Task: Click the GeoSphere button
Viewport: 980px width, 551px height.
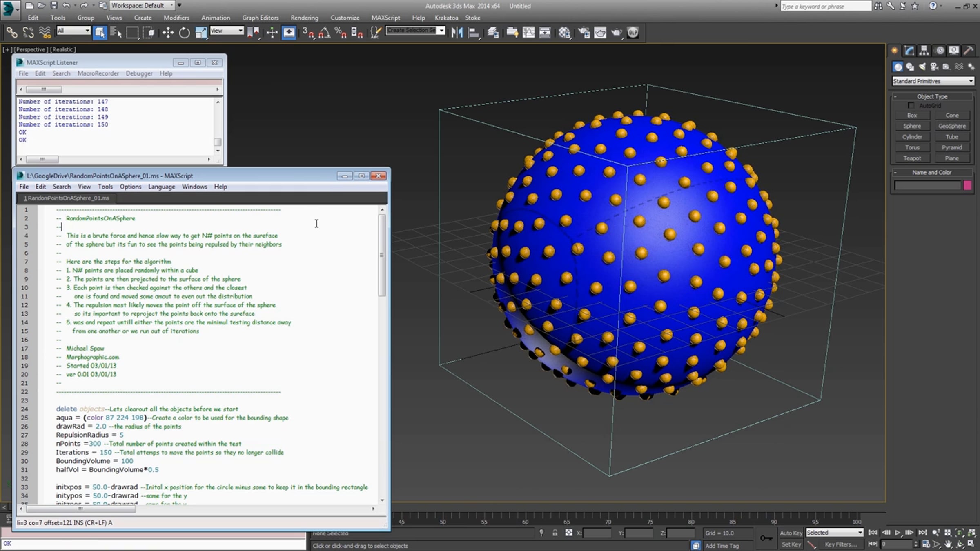Action: pos(952,126)
